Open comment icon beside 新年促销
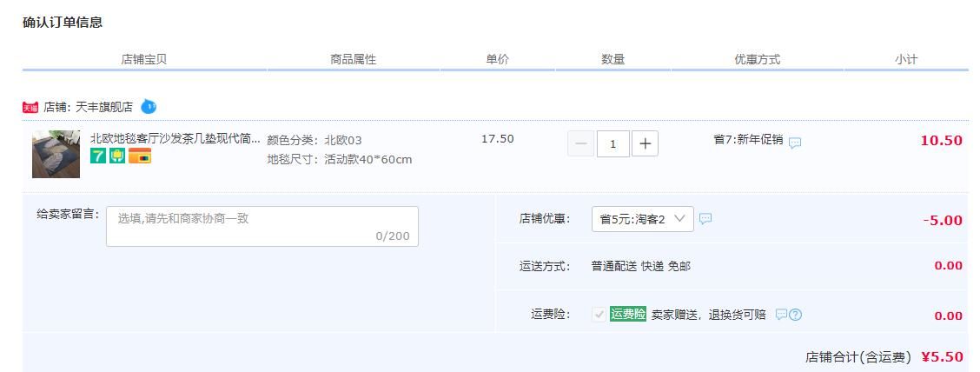Viewport: 980px width, 372px height. [x=795, y=143]
